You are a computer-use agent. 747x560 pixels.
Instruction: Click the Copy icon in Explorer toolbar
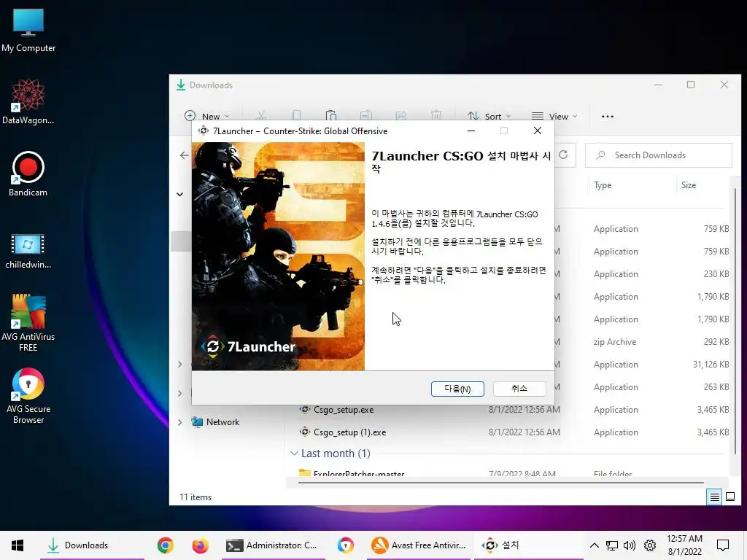296,116
